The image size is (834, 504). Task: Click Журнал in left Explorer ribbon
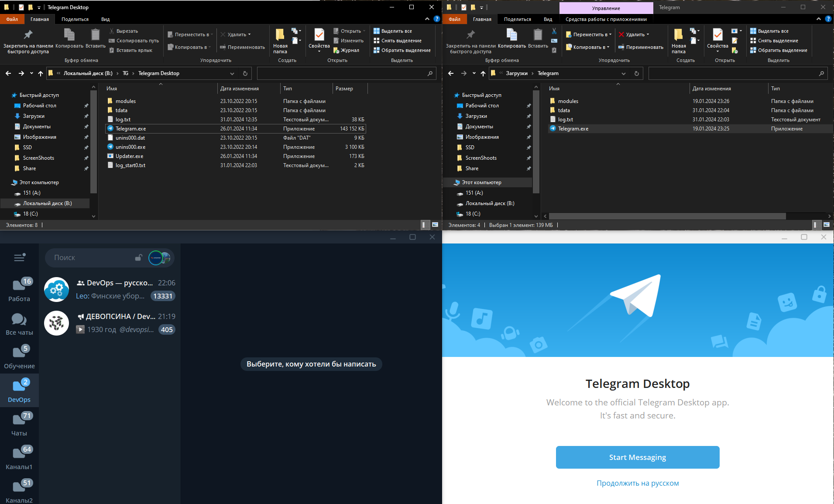347,50
